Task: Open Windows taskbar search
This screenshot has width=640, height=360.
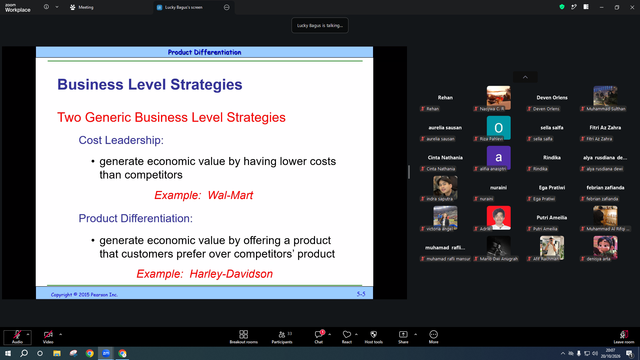Action: pos(24,353)
